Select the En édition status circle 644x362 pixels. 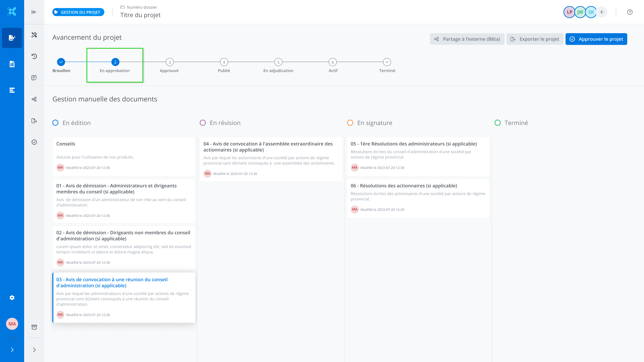point(56,123)
